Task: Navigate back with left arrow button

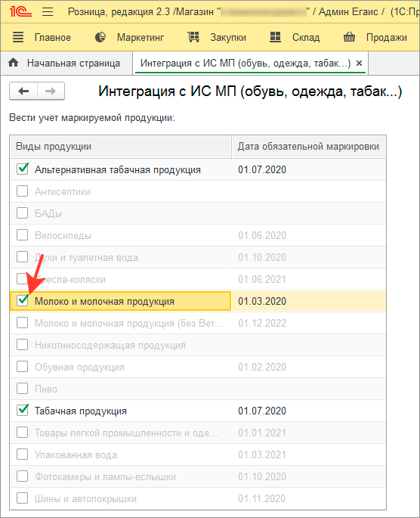Action: click(23, 91)
